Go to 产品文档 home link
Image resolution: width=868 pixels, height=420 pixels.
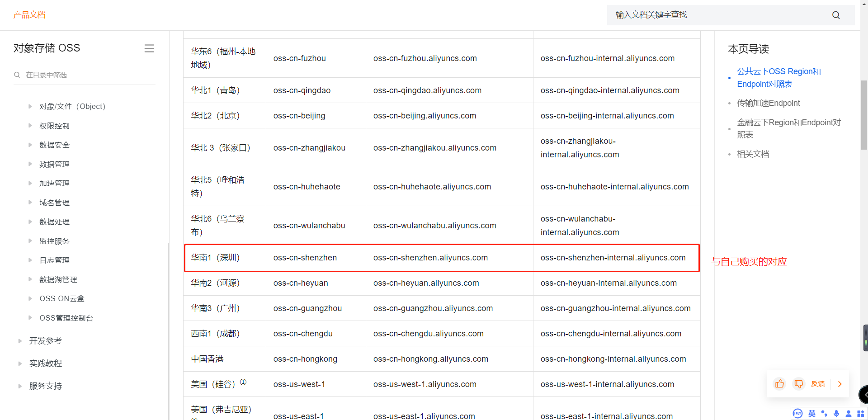click(x=29, y=15)
